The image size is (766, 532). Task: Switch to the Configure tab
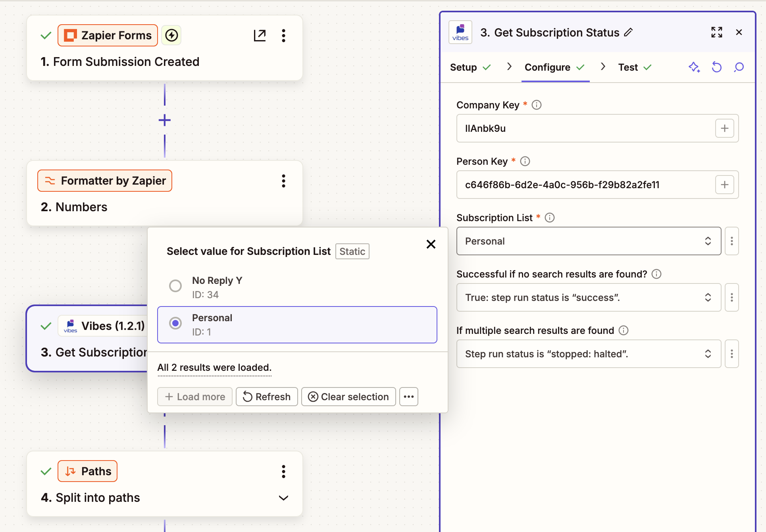click(x=555, y=67)
